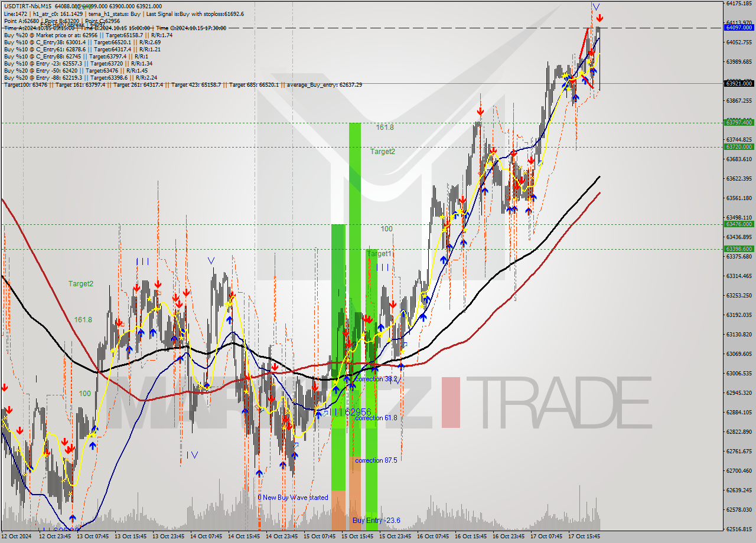
Task: Click the '13 Oct 07:45' time axis label
Action: point(92,537)
